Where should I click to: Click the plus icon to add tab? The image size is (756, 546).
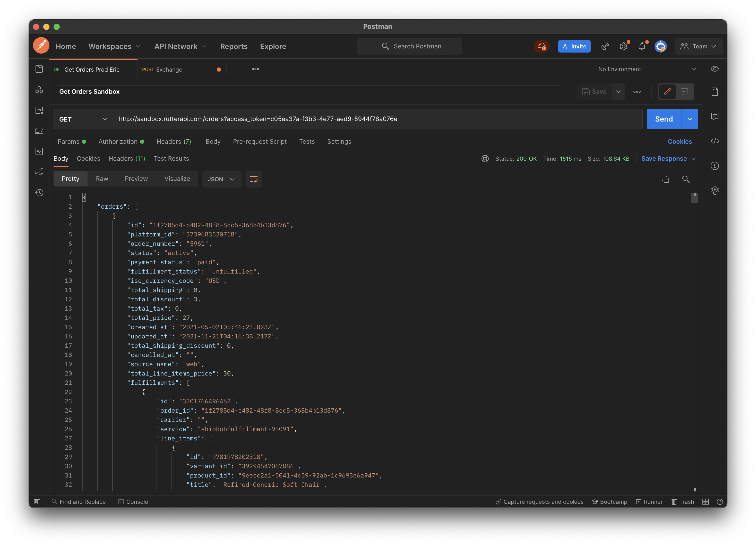click(x=237, y=69)
